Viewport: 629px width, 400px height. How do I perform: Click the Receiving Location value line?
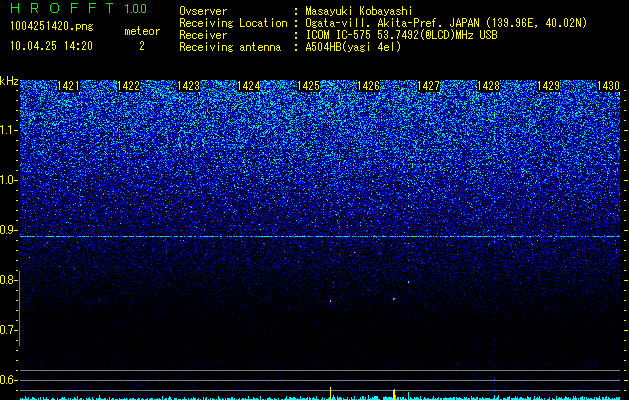pyautogui.click(x=446, y=23)
